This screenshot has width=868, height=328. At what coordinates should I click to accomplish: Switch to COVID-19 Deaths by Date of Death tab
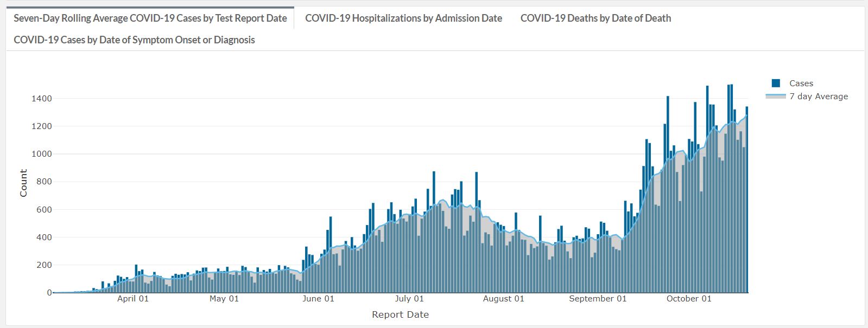(595, 18)
